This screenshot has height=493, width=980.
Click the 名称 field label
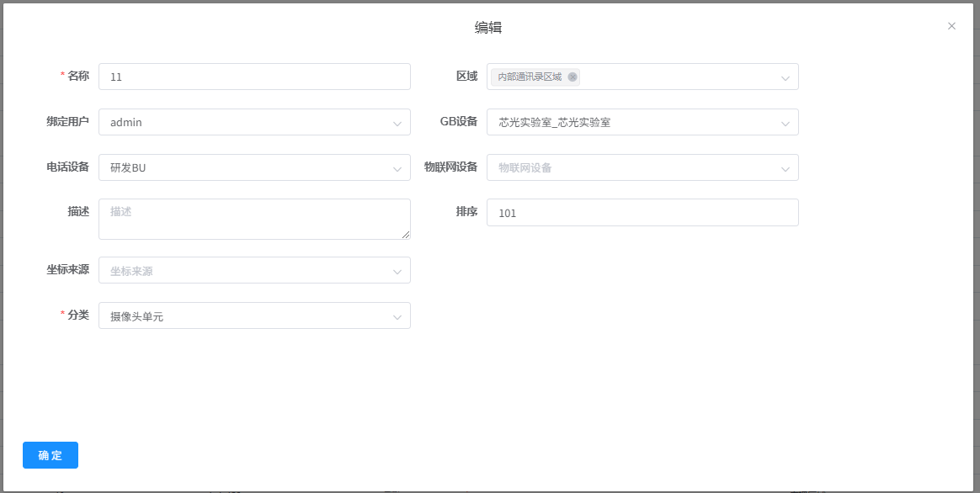pyautogui.click(x=77, y=76)
